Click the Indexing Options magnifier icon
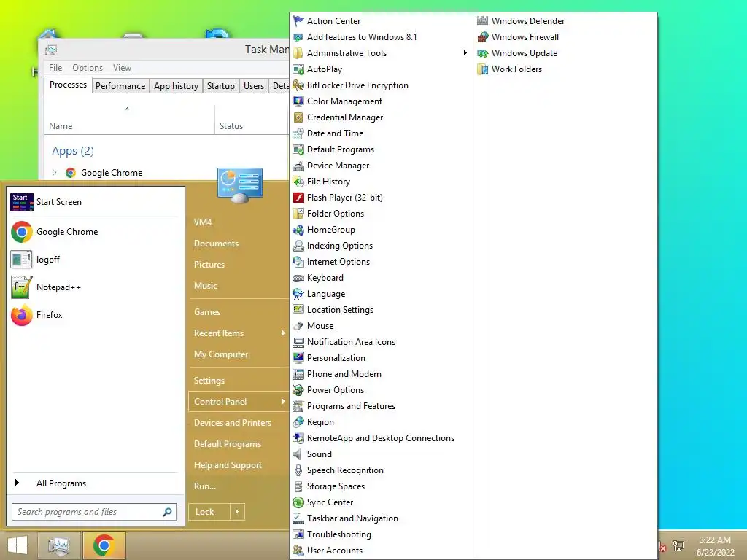 tap(298, 246)
